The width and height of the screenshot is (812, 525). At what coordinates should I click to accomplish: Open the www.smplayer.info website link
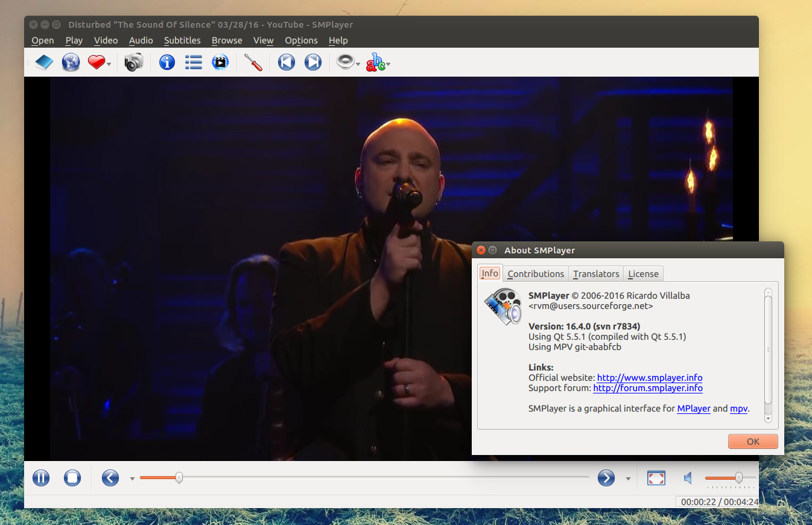[650, 378]
